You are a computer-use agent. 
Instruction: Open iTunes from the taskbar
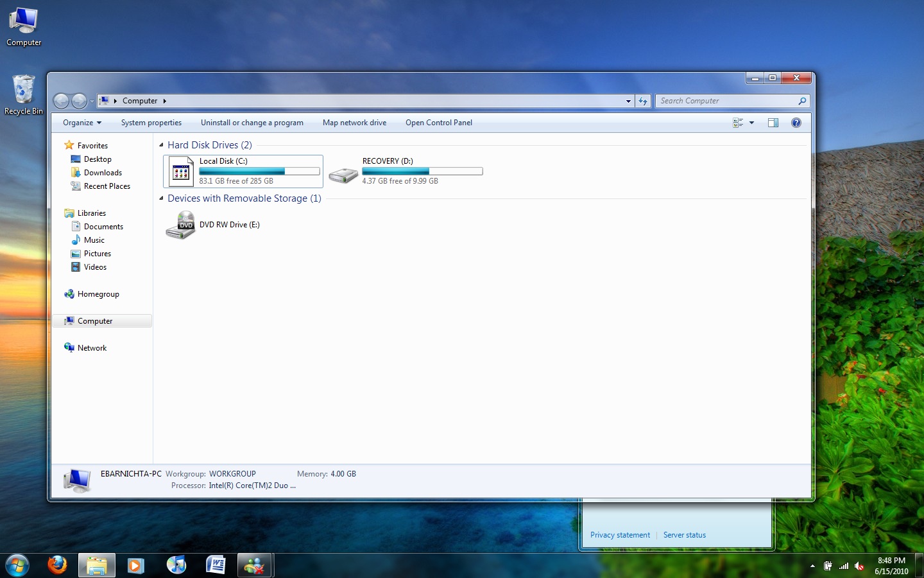tap(176, 565)
